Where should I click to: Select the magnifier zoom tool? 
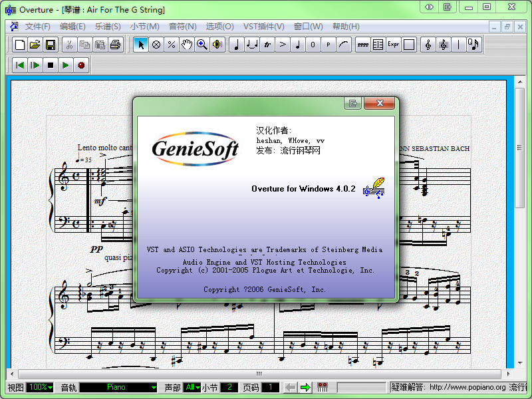point(202,45)
